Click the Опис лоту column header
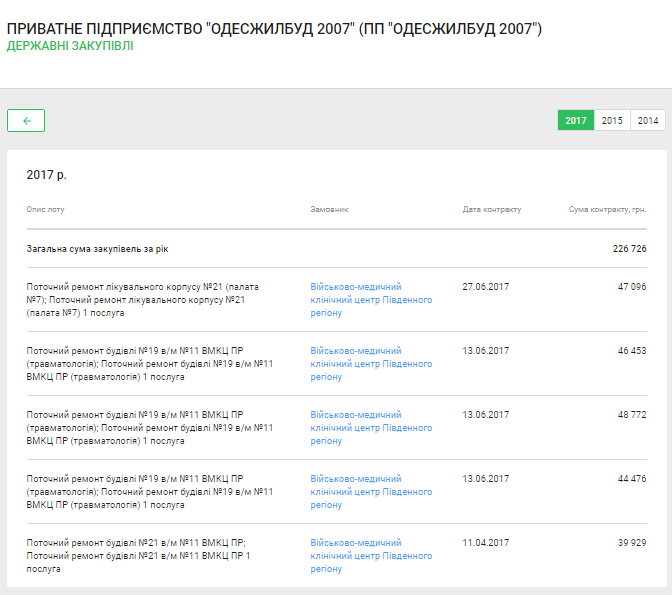 tap(45, 210)
